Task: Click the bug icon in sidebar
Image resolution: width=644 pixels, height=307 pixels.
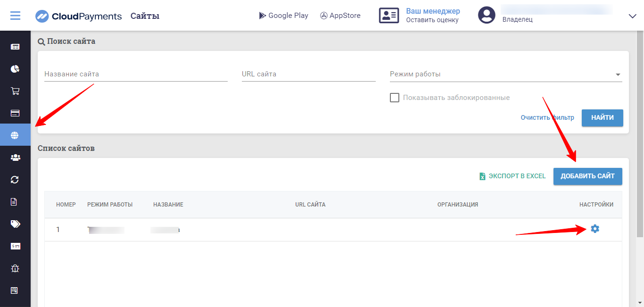Action: point(15,268)
